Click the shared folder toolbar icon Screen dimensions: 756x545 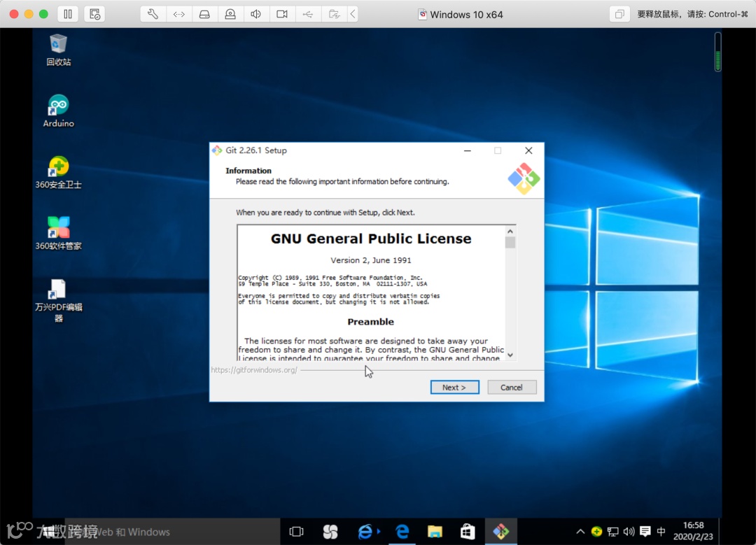pyautogui.click(x=334, y=14)
